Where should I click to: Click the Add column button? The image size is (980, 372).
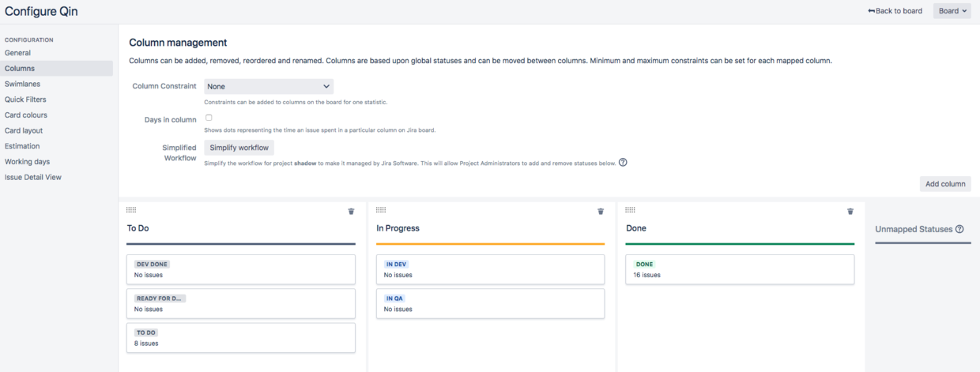tap(945, 184)
